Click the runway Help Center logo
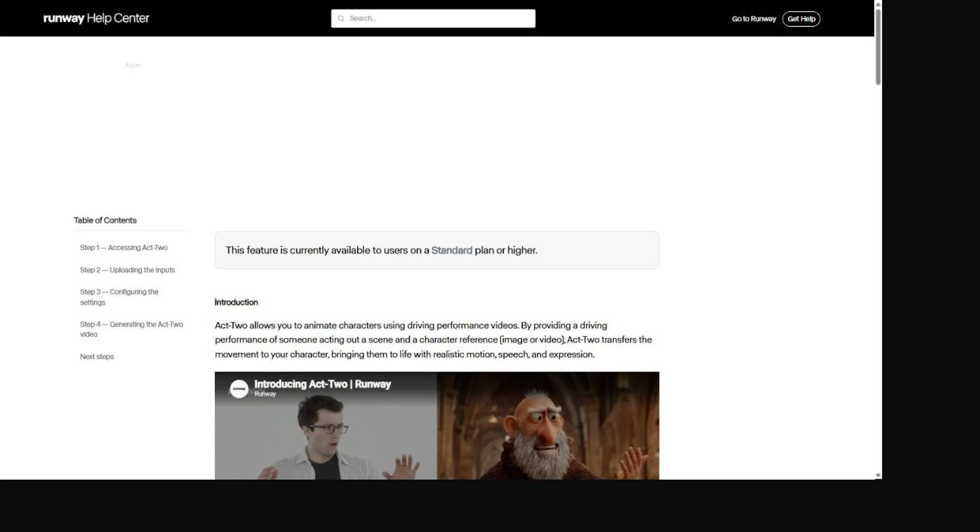Image resolution: width=980 pixels, height=532 pixels. click(96, 18)
